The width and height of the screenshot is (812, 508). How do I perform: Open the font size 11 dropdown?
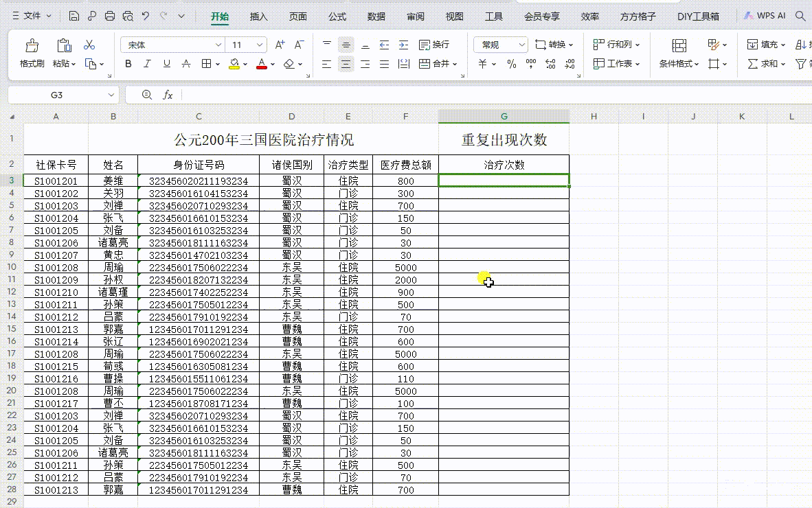(x=260, y=45)
